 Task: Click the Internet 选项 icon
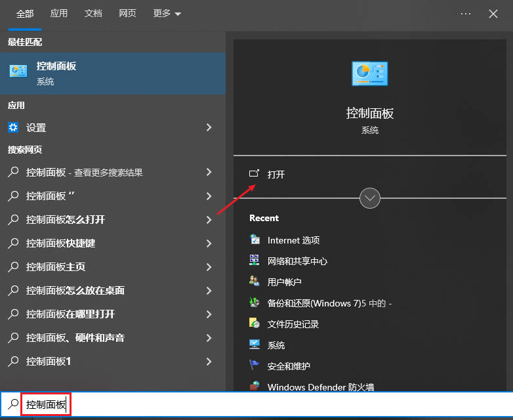pyautogui.click(x=255, y=240)
